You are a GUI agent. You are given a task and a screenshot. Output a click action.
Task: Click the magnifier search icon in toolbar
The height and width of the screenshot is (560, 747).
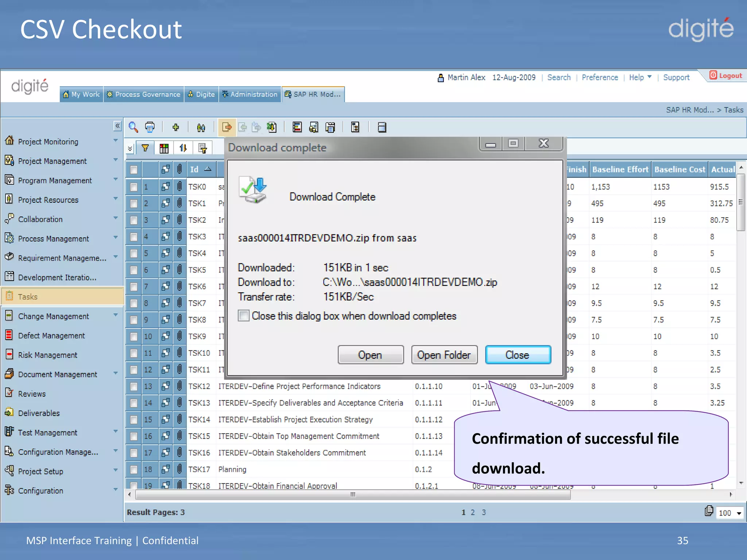click(133, 127)
